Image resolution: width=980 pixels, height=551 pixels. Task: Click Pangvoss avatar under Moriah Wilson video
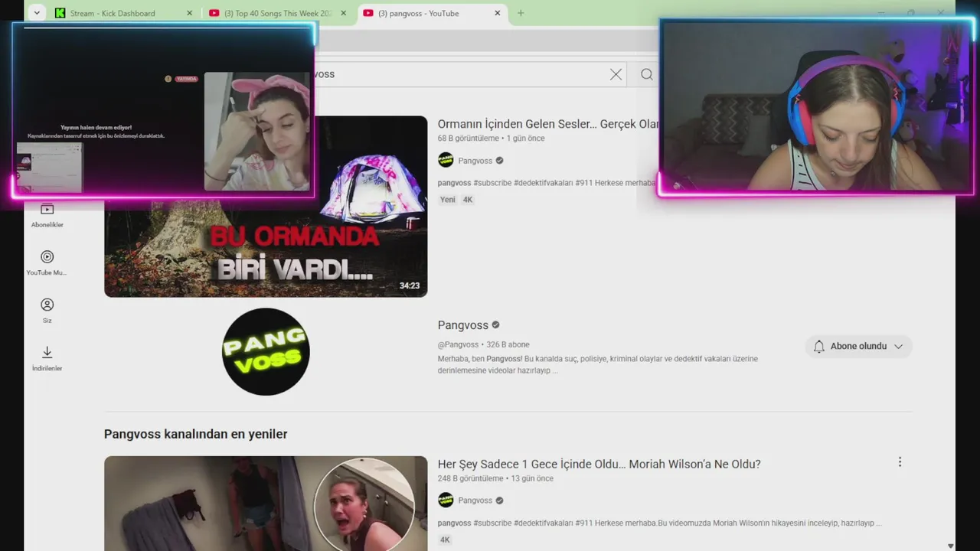[446, 500]
